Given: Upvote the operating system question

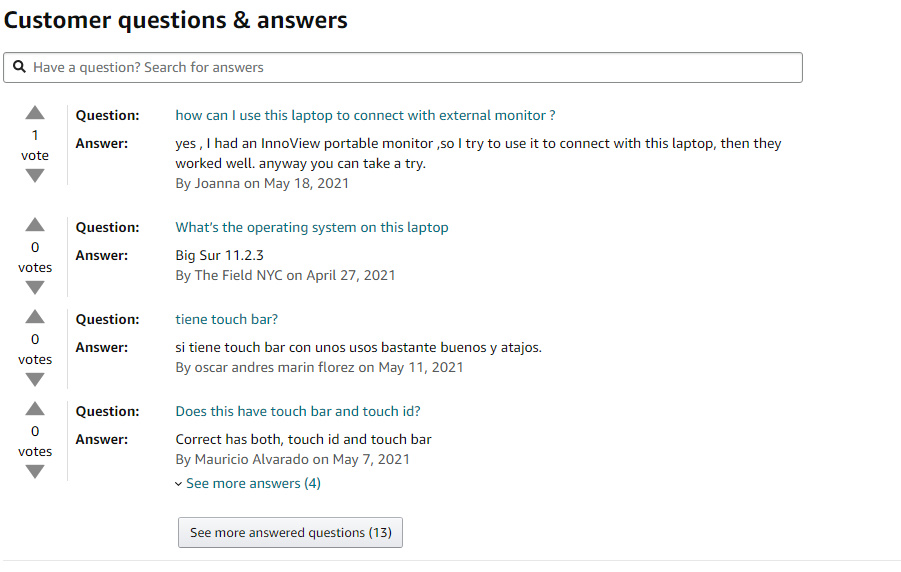Looking at the screenshot, I should pos(35,225).
